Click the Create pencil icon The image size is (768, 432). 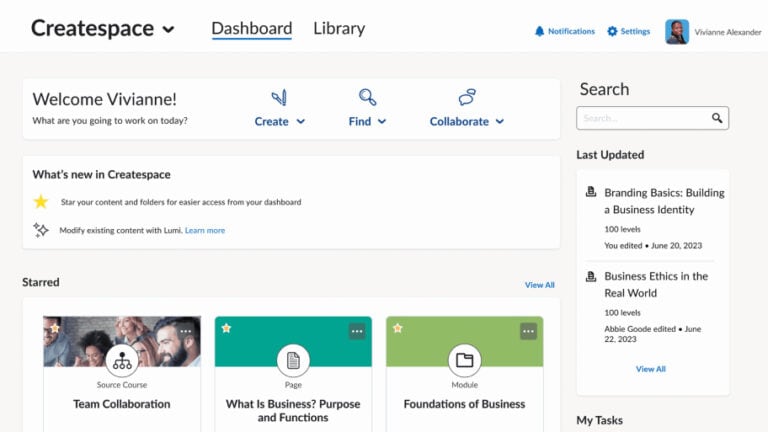click(x=280, y=97)
